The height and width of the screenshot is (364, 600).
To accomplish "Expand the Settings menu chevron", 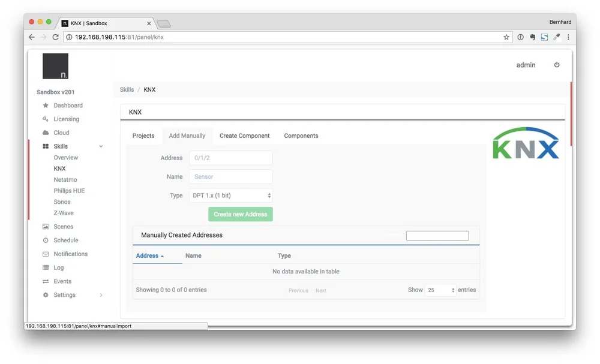I will [x=101, y=295].
